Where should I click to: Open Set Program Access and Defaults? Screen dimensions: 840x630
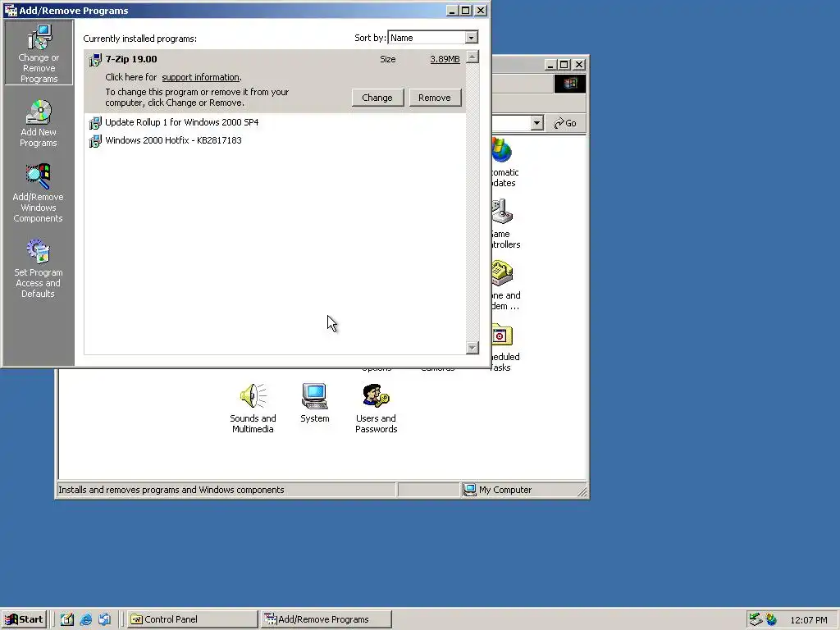click(x=38, y=268)
